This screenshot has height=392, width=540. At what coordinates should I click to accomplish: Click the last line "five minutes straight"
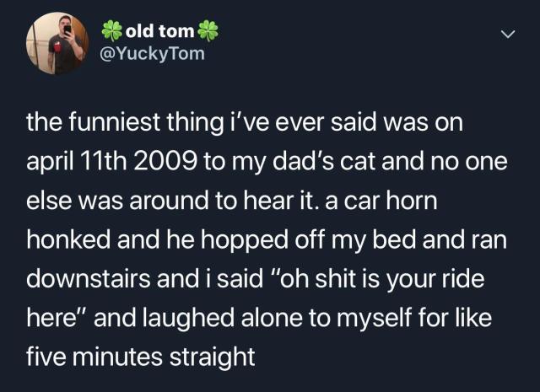pos(141,357)
